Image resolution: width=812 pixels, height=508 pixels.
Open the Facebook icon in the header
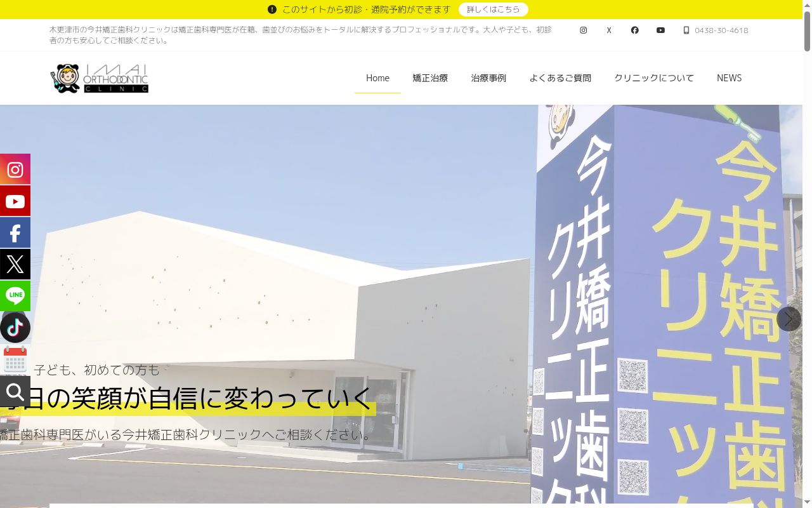634,30
